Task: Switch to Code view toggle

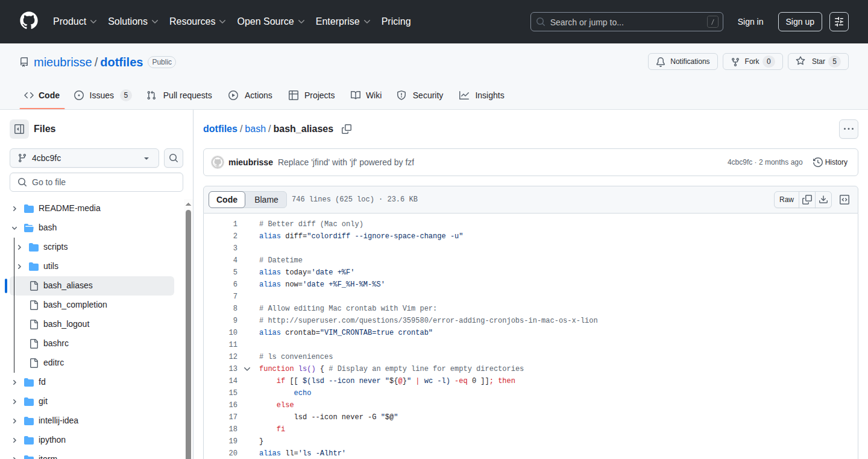Action: click(x=227, y=200)
